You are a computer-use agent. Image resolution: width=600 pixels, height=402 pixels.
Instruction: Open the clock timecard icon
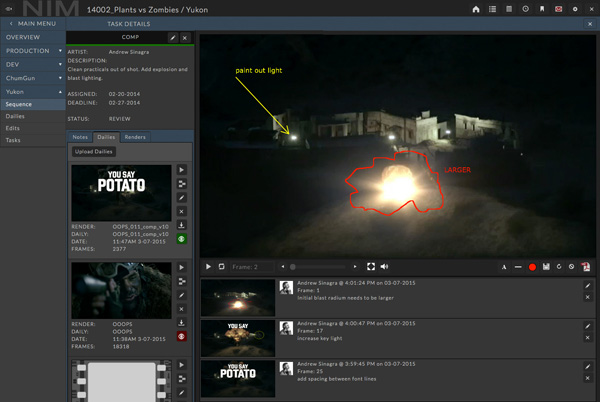[526, 9]
